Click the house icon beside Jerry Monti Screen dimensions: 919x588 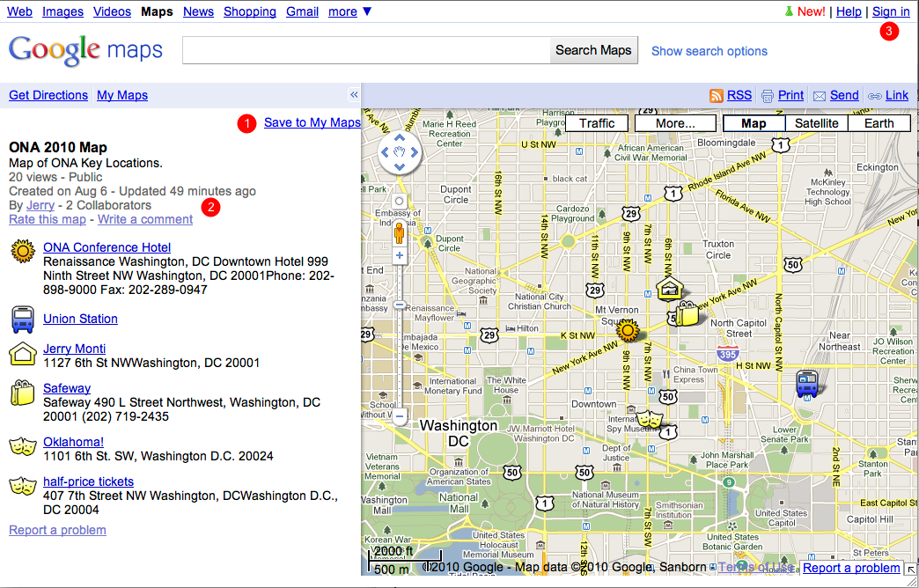point(23,354)
